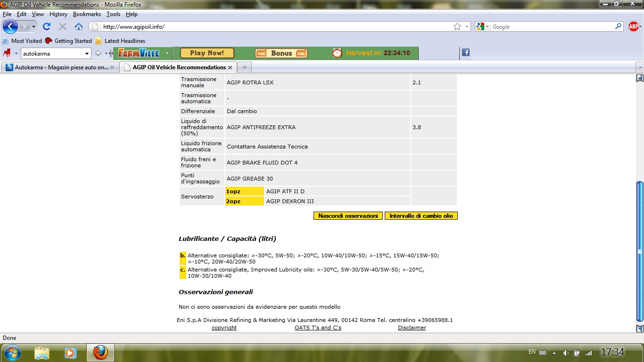Click the Facebook icon in the toolbar
The image size is (644, 362).
click(x=466, y=53)
